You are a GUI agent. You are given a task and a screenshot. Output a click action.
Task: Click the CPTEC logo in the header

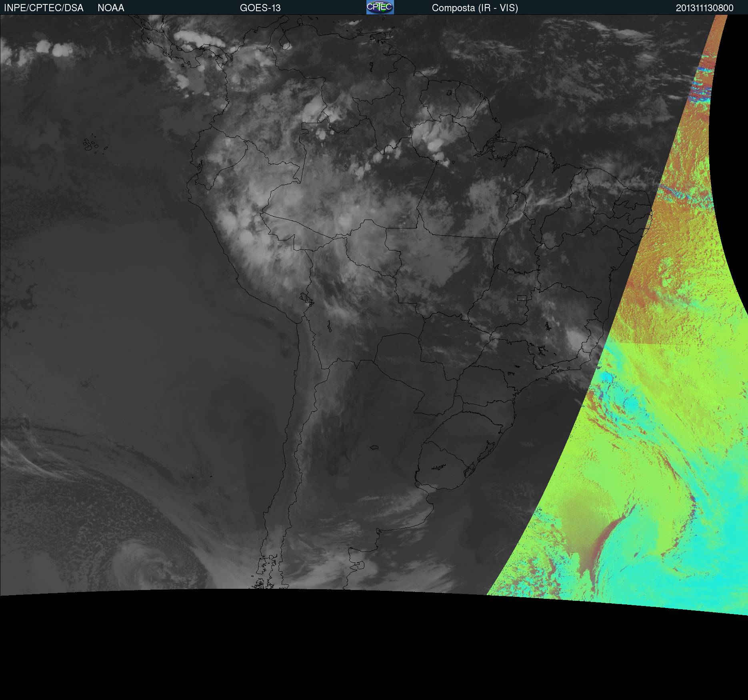tap(380, 7)
